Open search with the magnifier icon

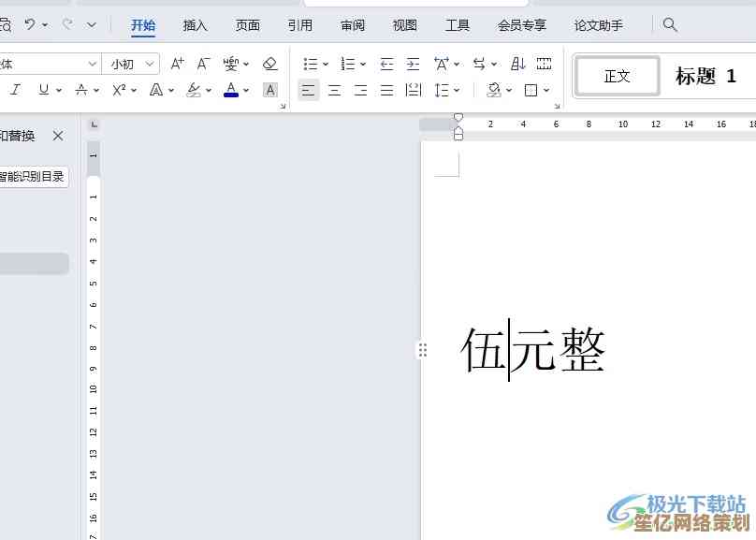pyautogui.click(x=670, y=25)
